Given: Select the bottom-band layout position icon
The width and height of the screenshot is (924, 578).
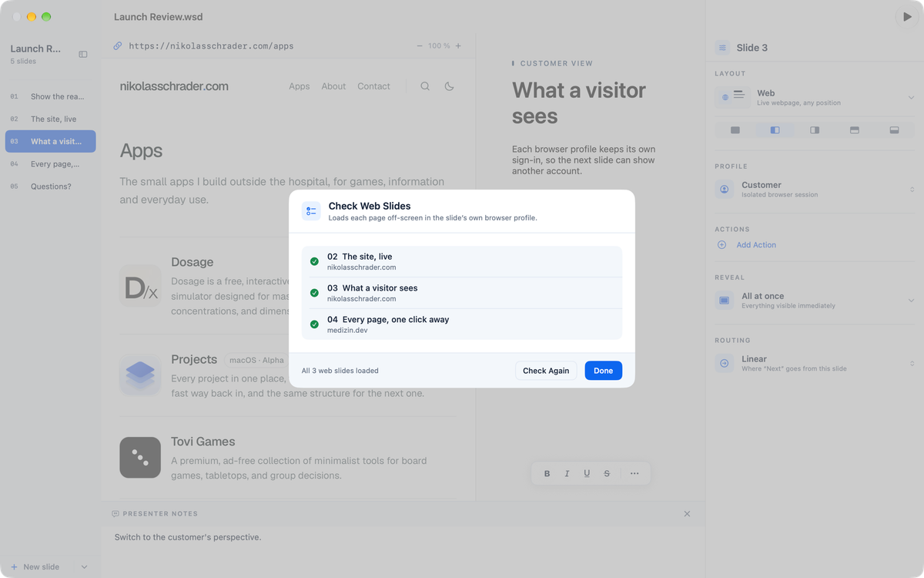Looking at the screenshot, I should click(895, 130).
